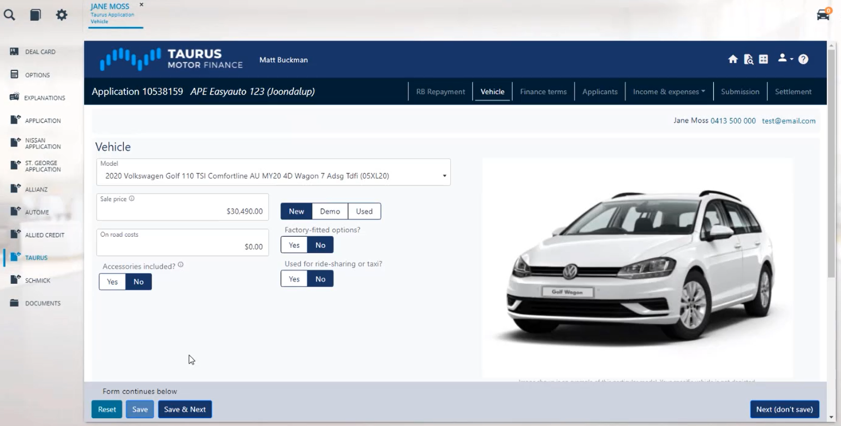Screen dimensions: 841x426
Task: Set ride-sharing or taxi to No
Action: 320,279
